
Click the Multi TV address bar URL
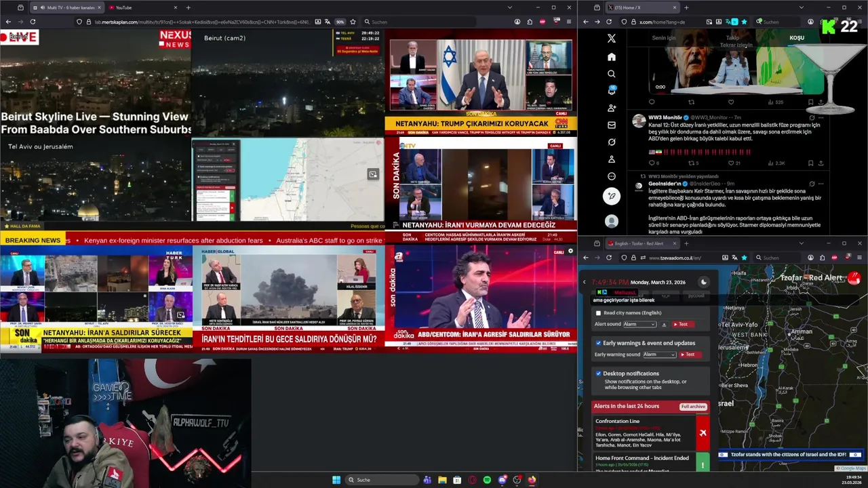click(202, 22)
